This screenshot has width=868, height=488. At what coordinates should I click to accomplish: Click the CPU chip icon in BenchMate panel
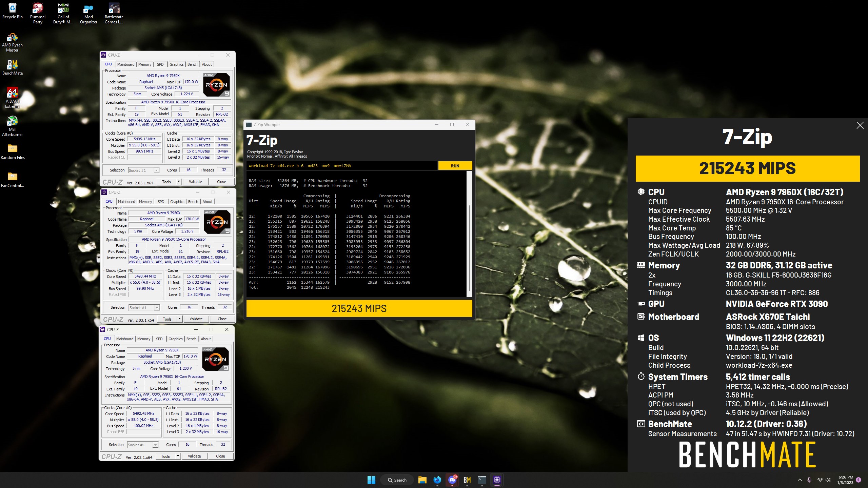(x=641, y=192)
